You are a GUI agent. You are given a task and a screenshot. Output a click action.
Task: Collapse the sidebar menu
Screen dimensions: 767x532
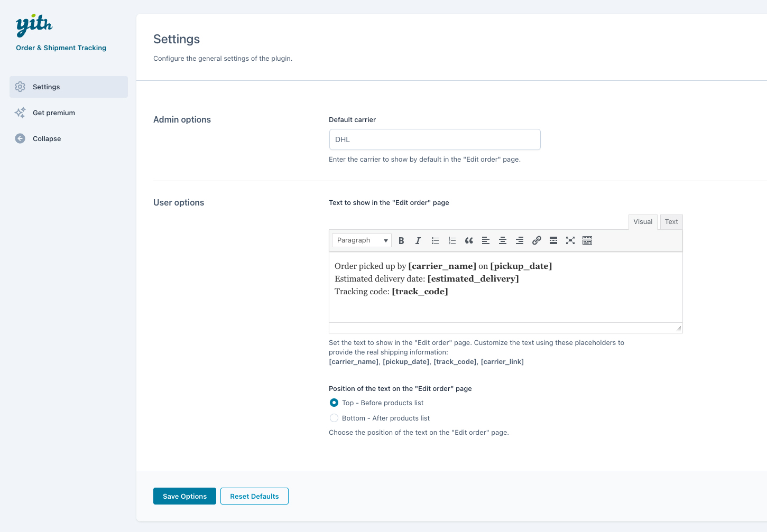pos(47,138)
